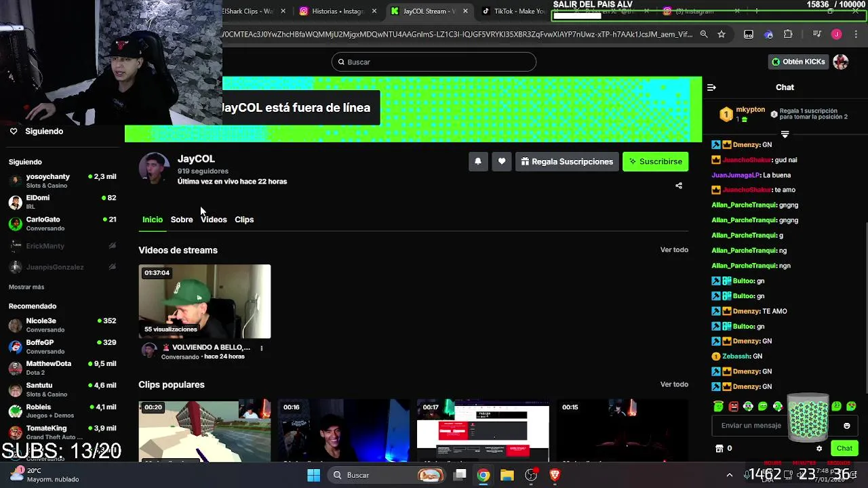The height and width of the screenshot is (488, 868).
Task: Select the Videos tab
Action: (214, 220)
